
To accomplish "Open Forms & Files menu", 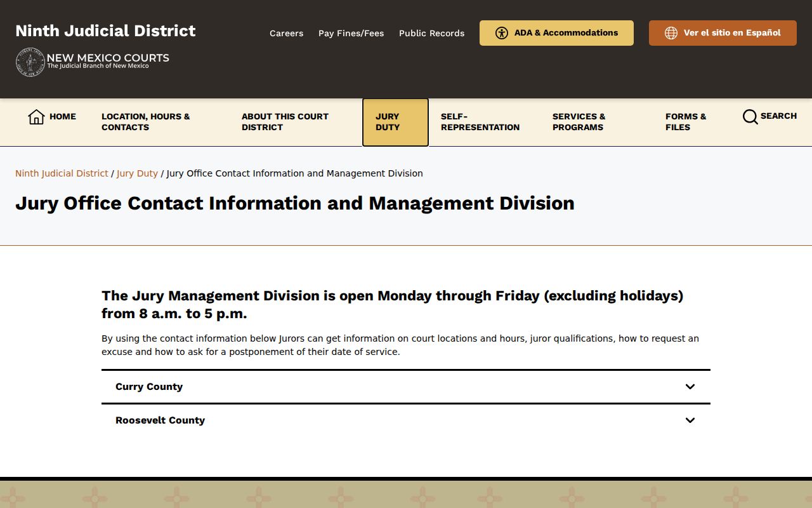I will click(x=686, y=122).
